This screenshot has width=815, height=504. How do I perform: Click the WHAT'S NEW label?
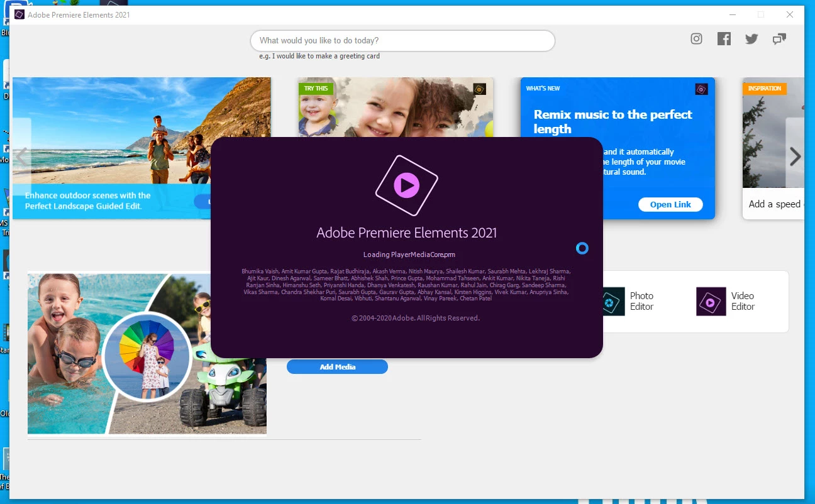tap(543, 89)
